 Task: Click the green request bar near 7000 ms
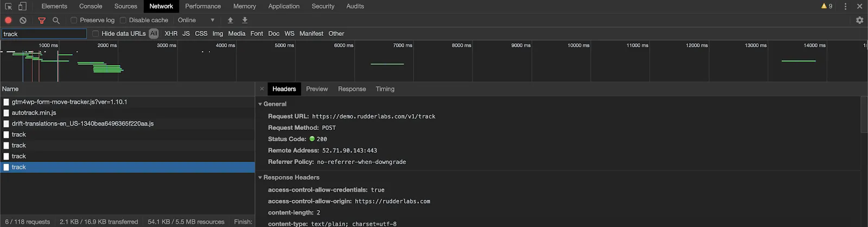pyautogui.click(x=387, y=64)
